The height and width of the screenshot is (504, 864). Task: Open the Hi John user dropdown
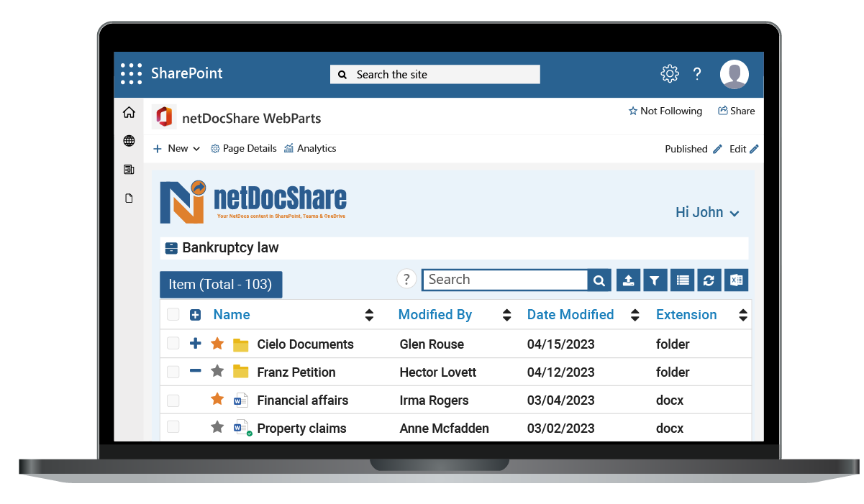pyautogui.click(x=707, y=212)
